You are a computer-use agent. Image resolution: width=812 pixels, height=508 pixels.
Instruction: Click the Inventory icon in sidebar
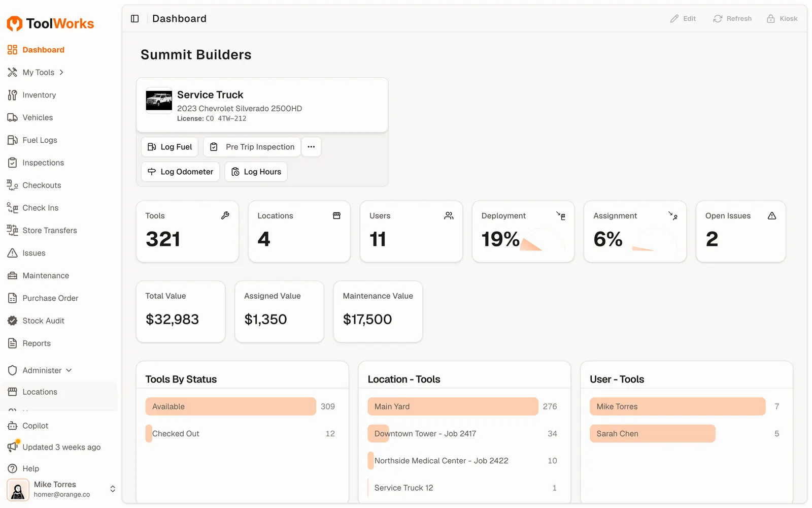click(12, 95)
